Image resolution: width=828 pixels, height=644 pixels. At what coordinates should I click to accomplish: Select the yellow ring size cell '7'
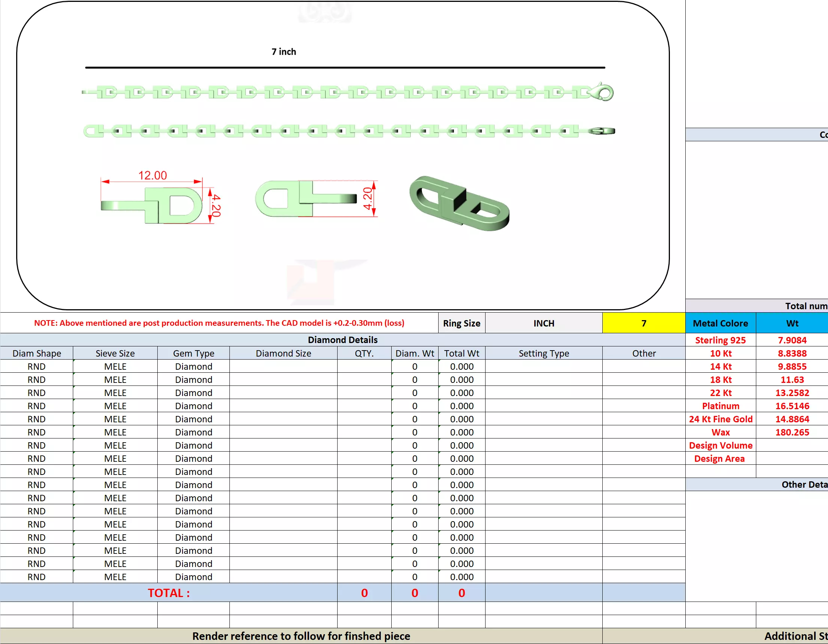click(x=643, y=323)
